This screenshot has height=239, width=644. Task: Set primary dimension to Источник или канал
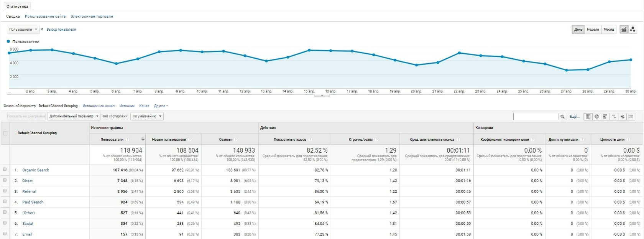click(x=99, y=106)
